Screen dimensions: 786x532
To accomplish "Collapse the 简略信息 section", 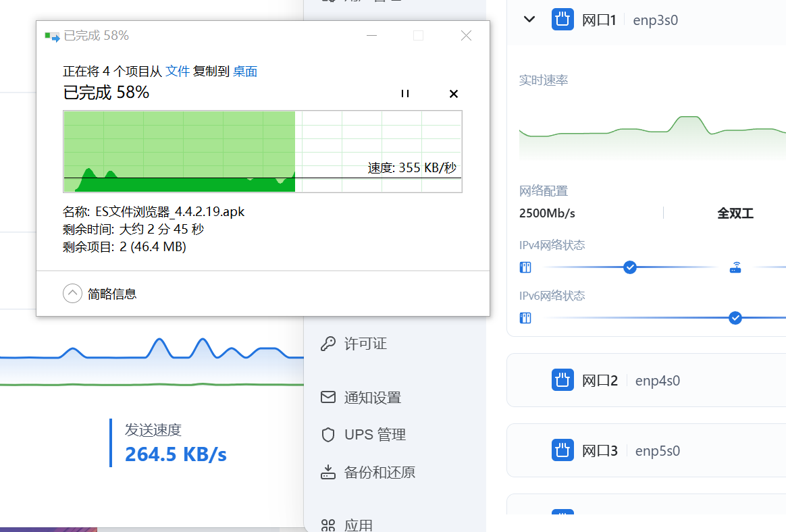I will pos(72,293).
